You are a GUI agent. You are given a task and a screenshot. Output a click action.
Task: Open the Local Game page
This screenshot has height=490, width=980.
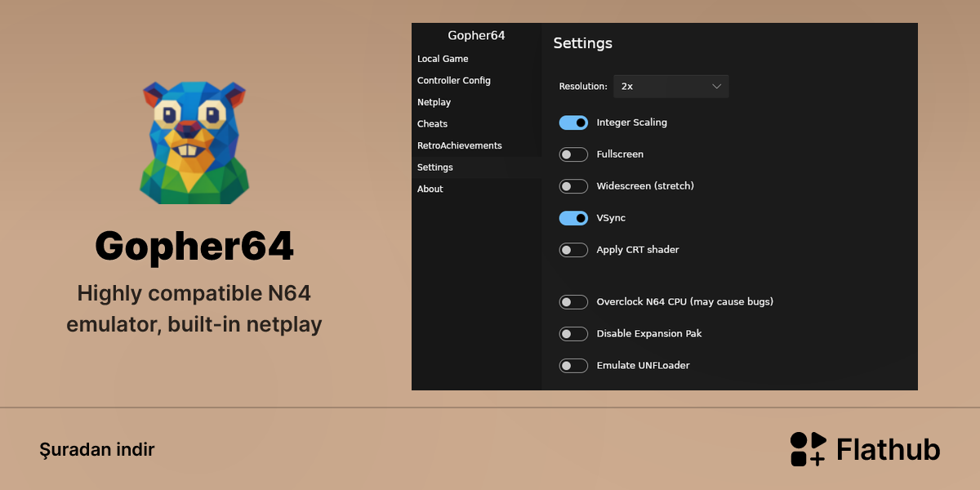click(477, 59)
